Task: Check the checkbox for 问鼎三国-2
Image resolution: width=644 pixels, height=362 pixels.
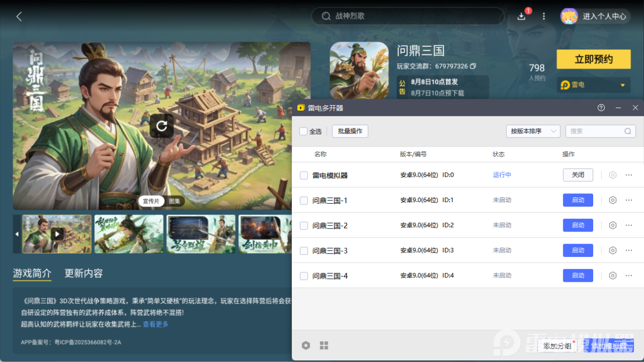Action: 303,225
